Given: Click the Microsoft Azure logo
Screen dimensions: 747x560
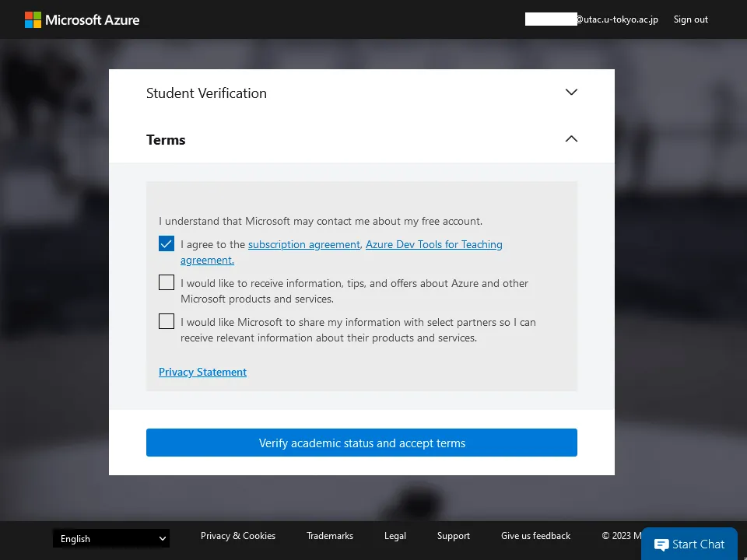Looking at the screenshot, I should coord(82,19).
